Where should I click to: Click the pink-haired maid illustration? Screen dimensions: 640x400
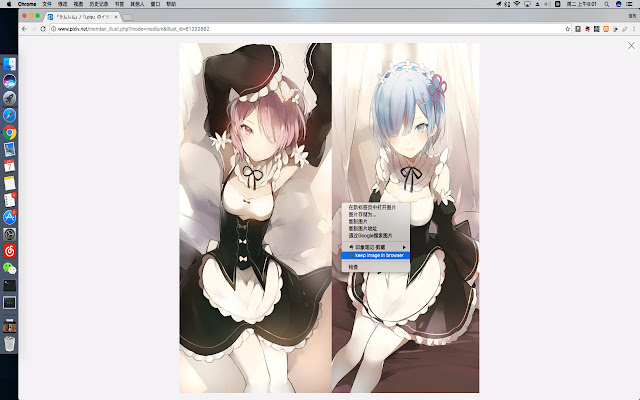[x=256, y=218]
